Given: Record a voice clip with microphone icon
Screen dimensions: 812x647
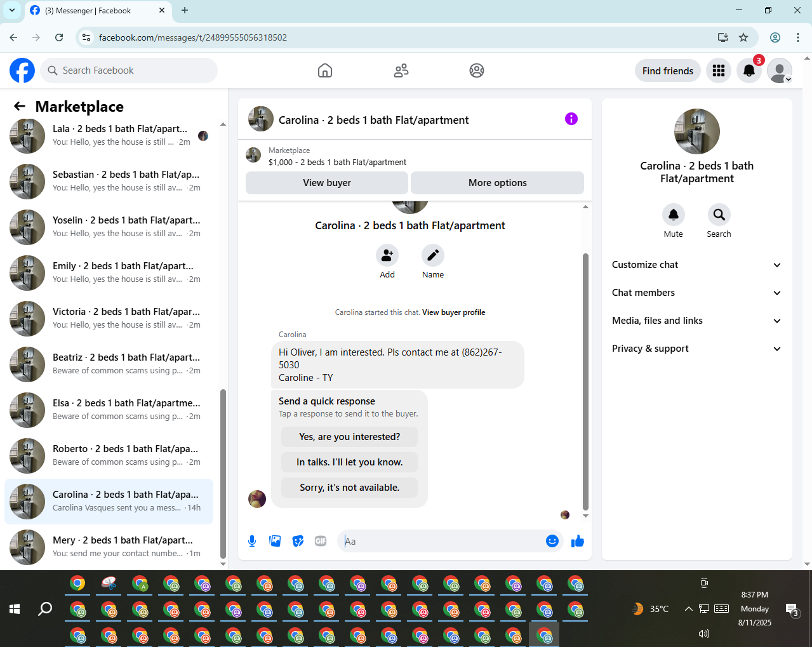Looking at the screenshot, I should pos(252,541).
